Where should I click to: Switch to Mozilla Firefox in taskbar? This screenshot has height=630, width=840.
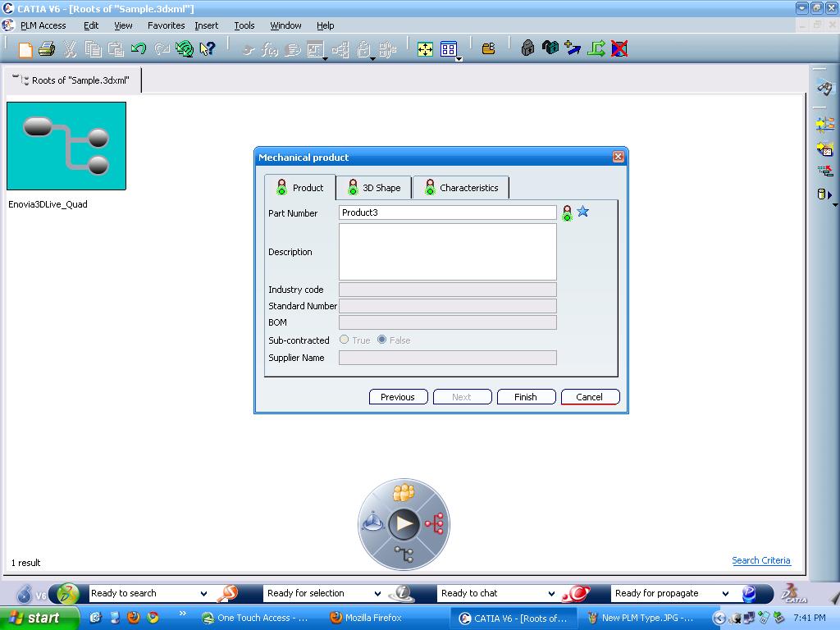coord(366,618)
